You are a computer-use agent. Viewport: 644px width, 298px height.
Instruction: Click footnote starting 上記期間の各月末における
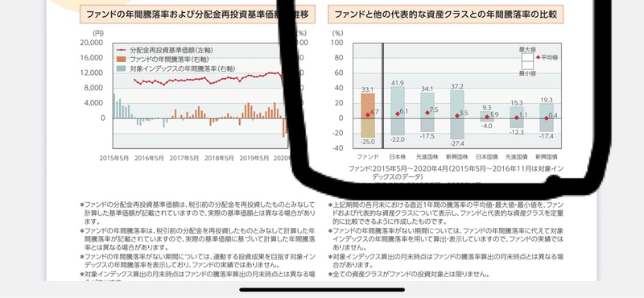(x=446, y=212)
